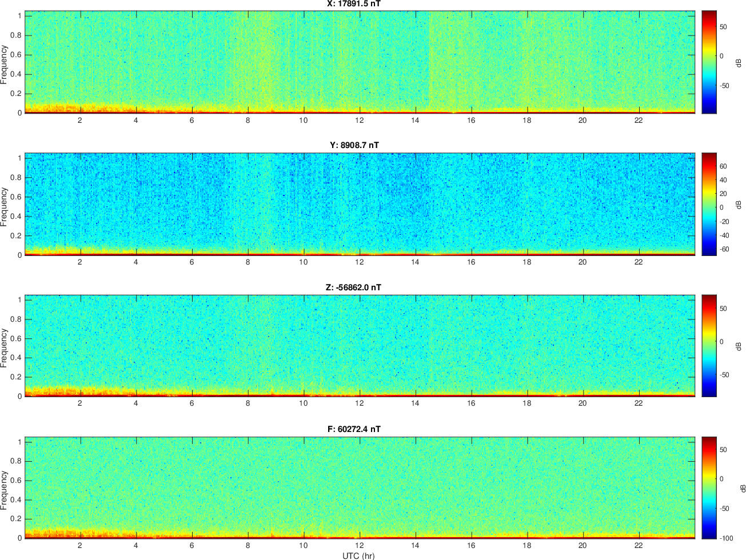
Task: Select the Frequency label of the Z plot
Action: click(x=5, y=348)
